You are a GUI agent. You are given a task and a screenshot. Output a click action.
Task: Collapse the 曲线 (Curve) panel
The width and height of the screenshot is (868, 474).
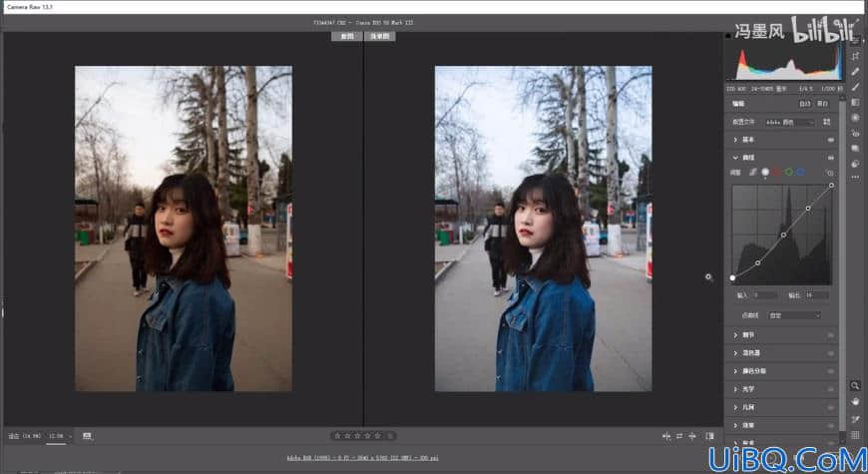tap(735, 158)
